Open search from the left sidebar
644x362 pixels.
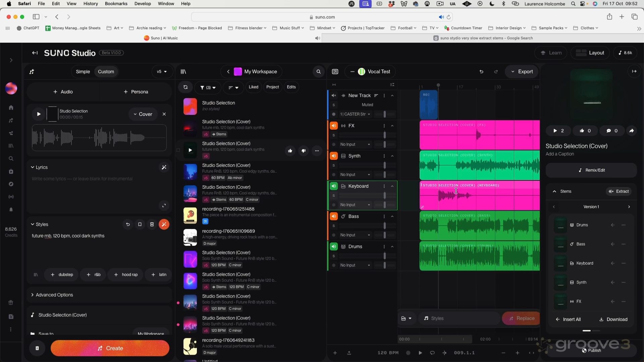[11, 159]
